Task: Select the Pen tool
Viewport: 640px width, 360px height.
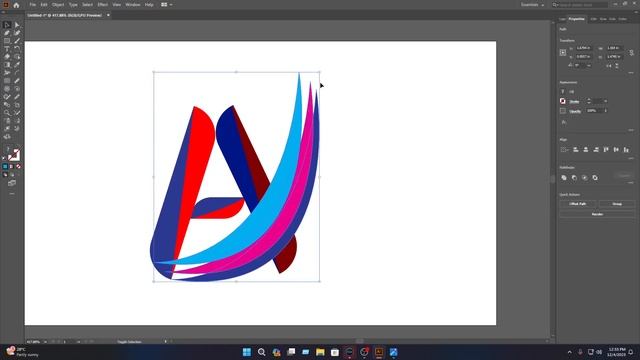Action: point(7,33)
